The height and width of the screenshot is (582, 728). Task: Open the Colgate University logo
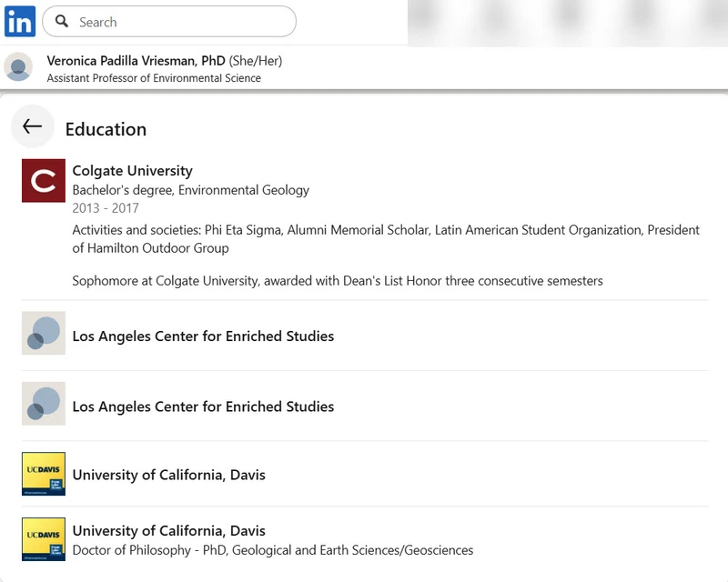[44, 181]
